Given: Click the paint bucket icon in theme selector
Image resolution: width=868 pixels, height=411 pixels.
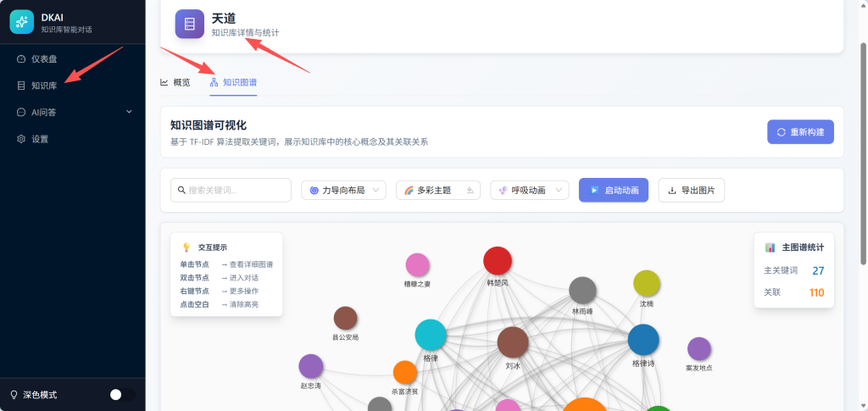Looking at the screenshot, I should (x=470, y=191).
